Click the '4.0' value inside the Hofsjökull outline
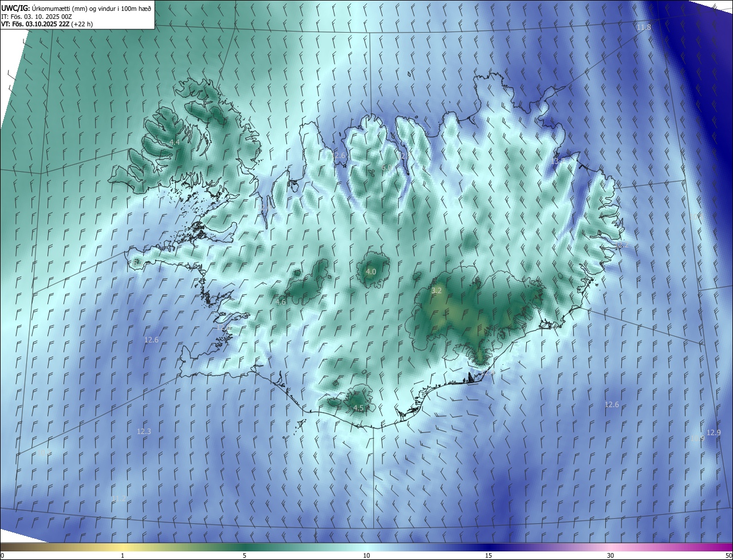The image size is (733, 560). tap(371, 271)
